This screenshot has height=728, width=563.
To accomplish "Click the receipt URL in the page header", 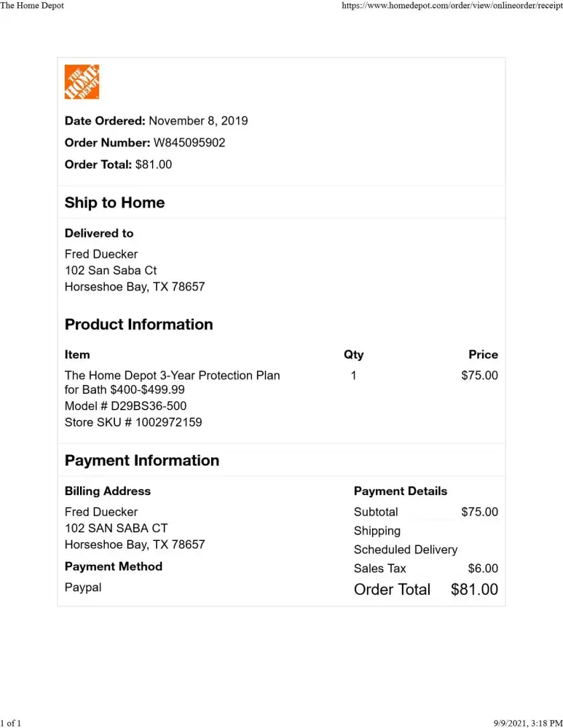I will tap(452, 6).
